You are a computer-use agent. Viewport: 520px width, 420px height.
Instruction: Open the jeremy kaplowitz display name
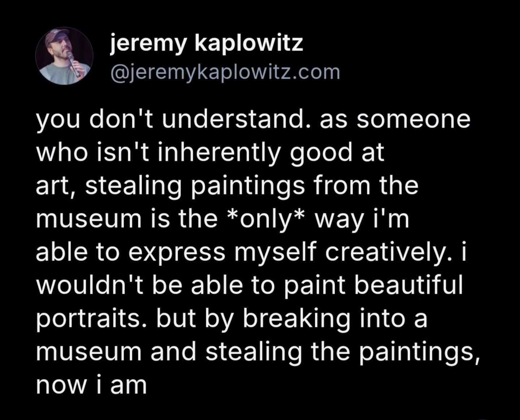(206, 44)
